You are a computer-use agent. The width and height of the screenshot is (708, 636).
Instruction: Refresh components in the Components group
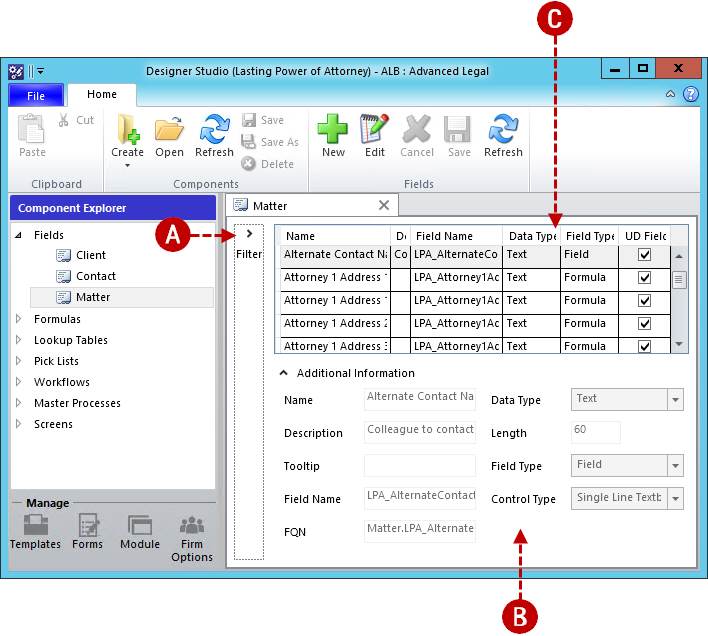(x=214, y=131)
